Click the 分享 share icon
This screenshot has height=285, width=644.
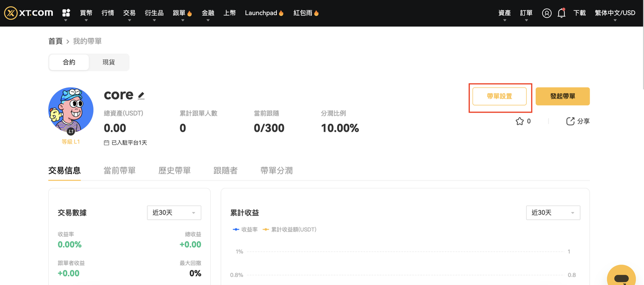click(x=570, y=121)
